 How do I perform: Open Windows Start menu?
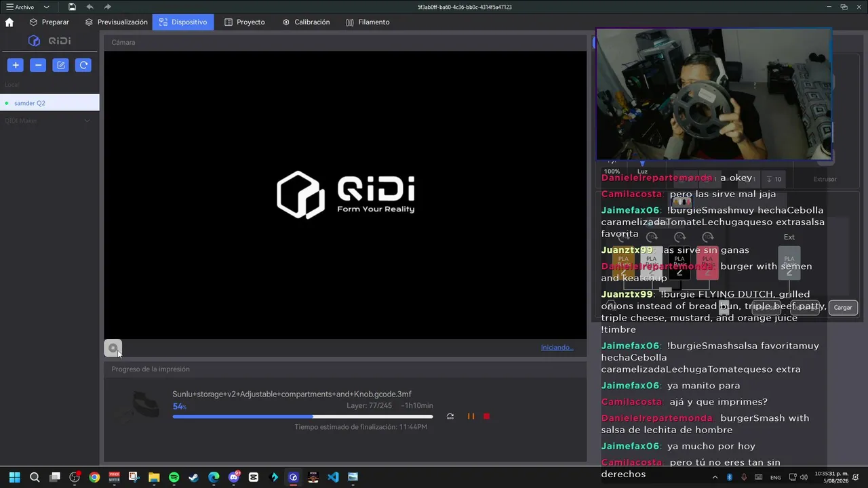point(15,477)
